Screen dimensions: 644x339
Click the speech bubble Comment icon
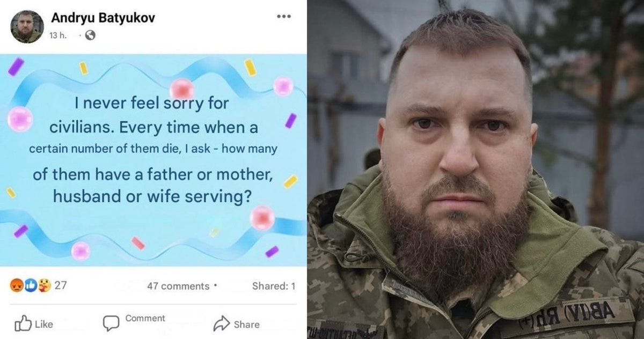coord(111,323)
